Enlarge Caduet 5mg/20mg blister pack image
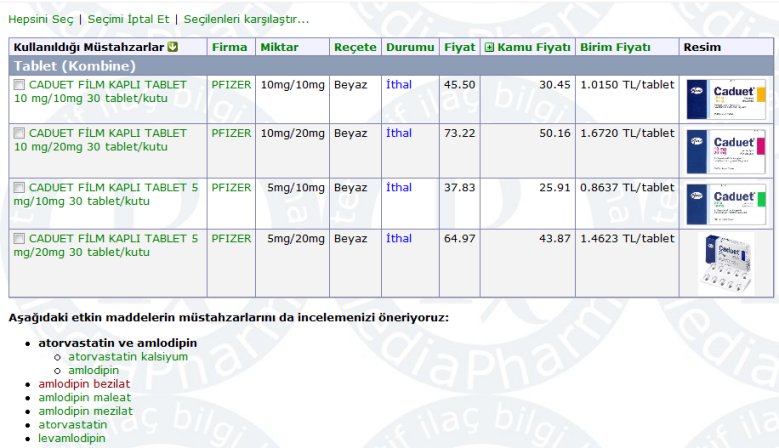779x448 pixels. (726, 263)
